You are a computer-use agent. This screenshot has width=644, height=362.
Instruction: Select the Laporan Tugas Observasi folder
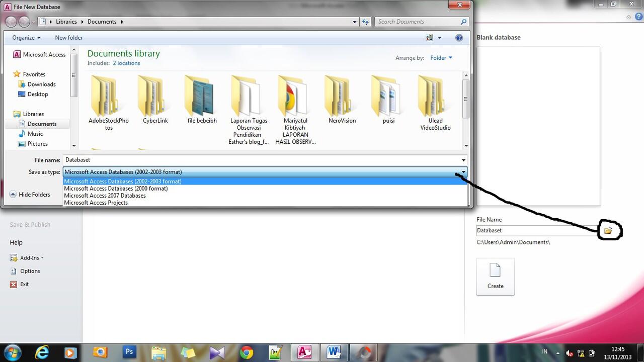(x=249, y=110)
